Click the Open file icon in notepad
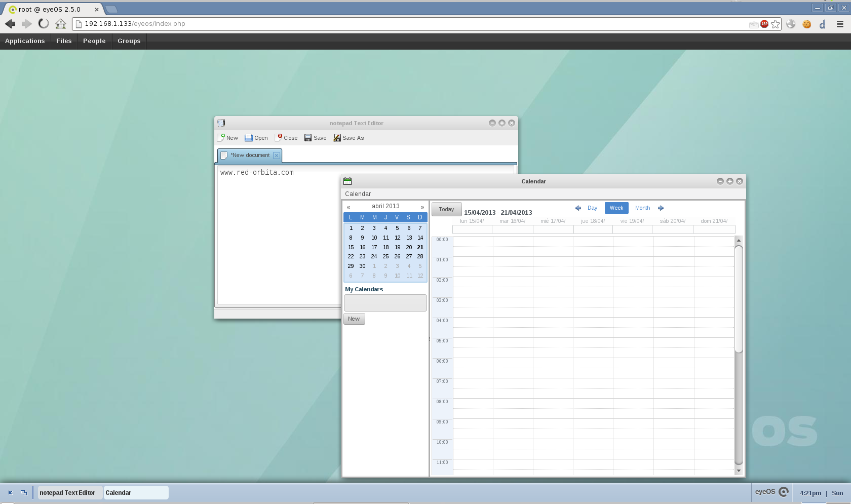851x504 pixels. pyautogui.click(x=249, y=138)
